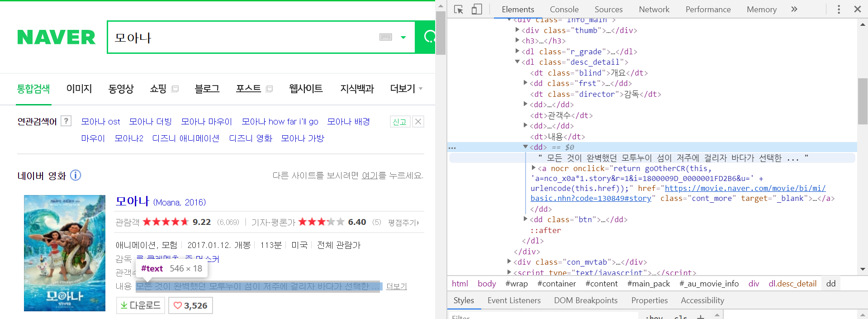Click the NAVER logo

point(56,37)
